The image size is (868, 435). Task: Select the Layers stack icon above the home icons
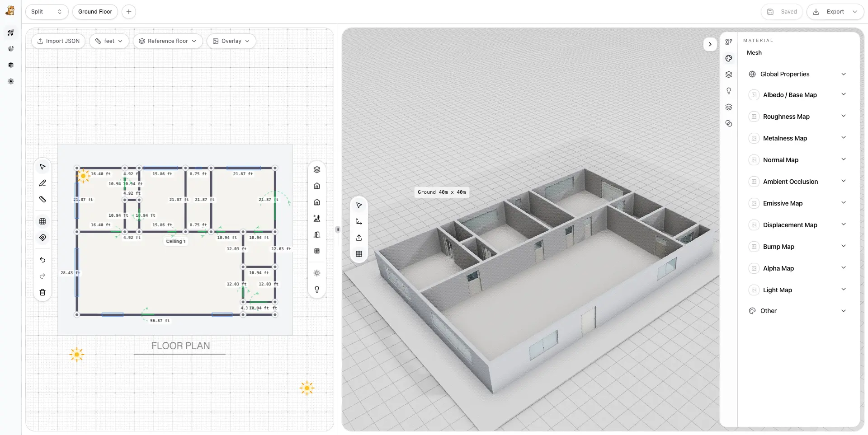pyautogui.click(x=317, y=169)
